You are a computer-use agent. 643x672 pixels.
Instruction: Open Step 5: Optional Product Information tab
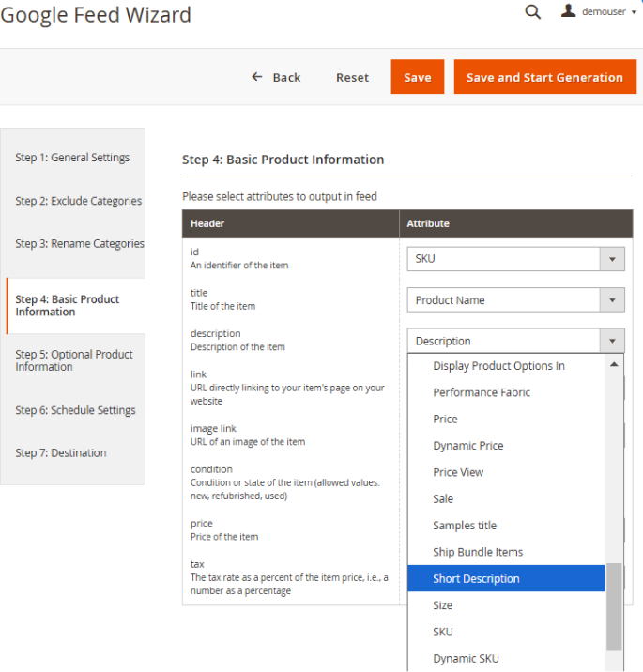[x=74, y=360]
